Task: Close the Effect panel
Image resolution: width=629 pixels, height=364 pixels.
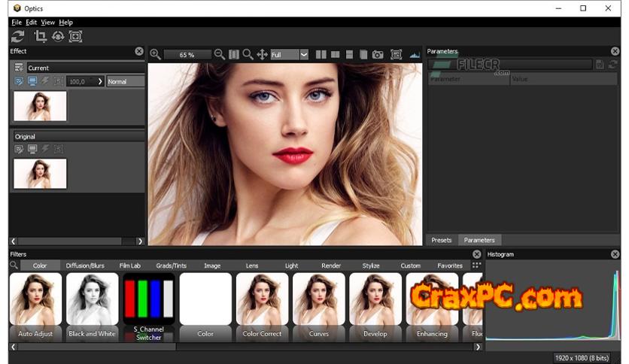Action: [139, 51]
